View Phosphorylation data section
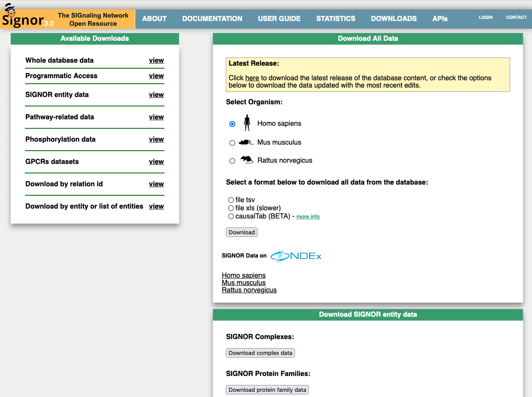The image size is (532, 397). click(156, 139)
